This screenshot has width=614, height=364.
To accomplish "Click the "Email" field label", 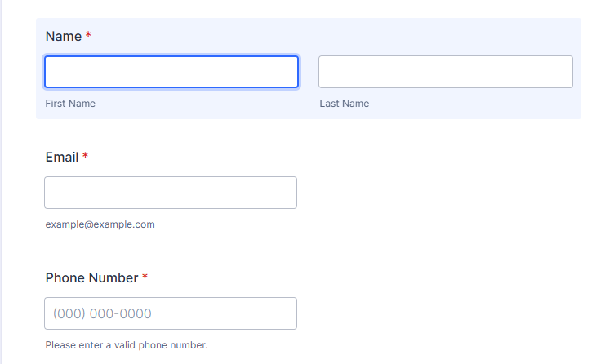I will [x=61, y=158].
